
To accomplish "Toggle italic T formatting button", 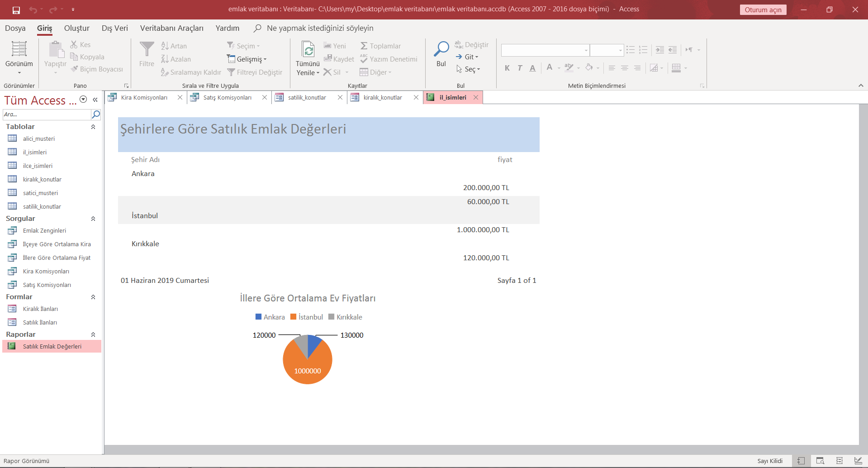I will point(520,68).
